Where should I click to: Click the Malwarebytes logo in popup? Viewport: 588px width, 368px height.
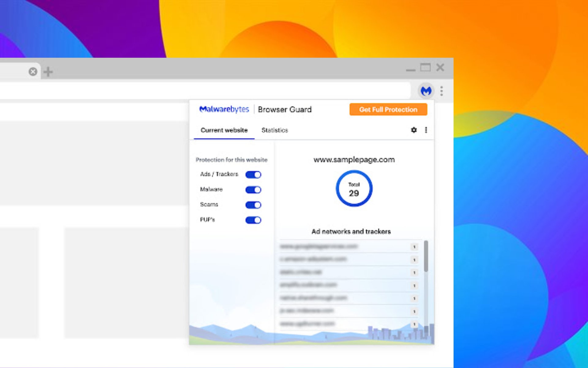click(224, 109)
